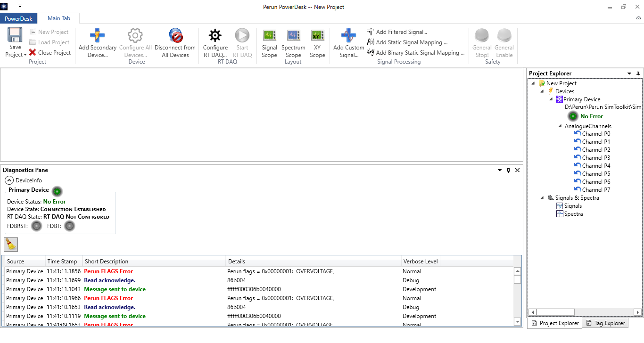
Task: Click Add Secondary Device icon
Action: (97, 36)
